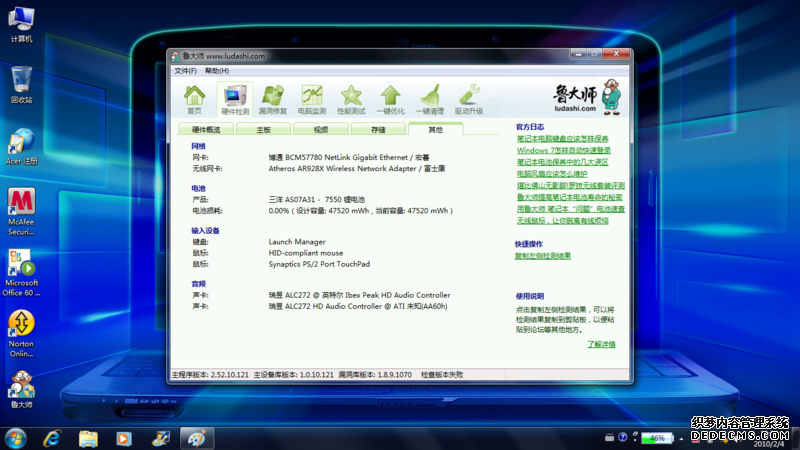The image size is (800, 450).
Task: Click the BCM57780 NetLink Gigabit Ethernet text
Action: tap(349, 158)
